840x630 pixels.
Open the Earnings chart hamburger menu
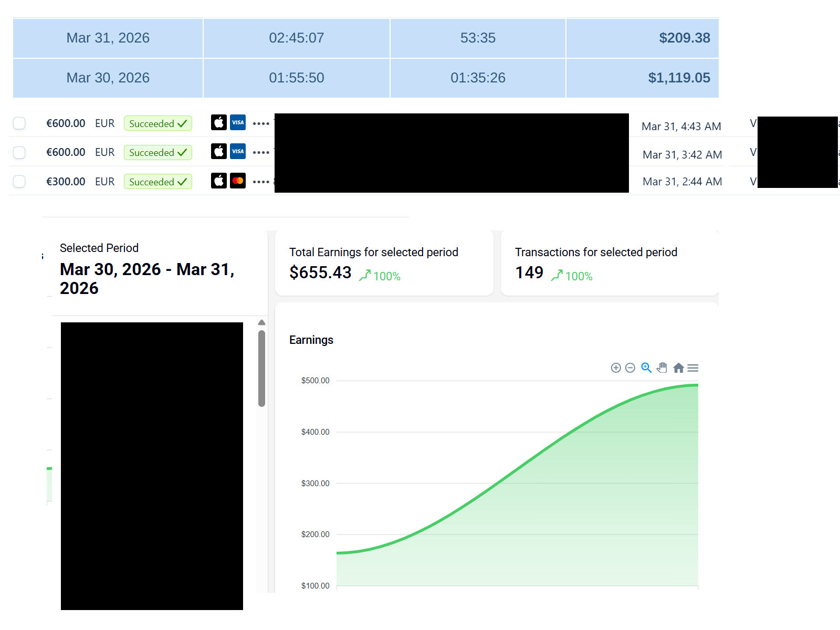tap(693, 368)
